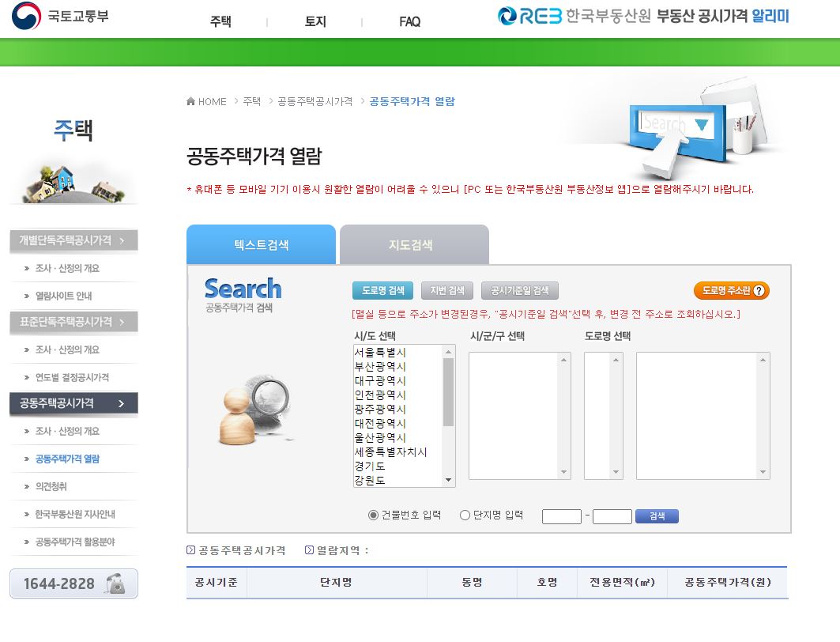Open the 주택 top menu
Viewport: 840px width, 642px height.
220,21
